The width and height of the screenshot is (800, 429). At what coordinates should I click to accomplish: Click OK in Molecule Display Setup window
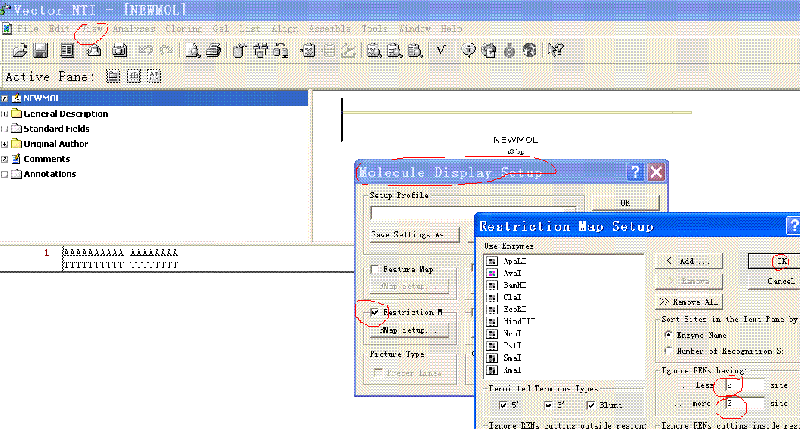(x=626, y=203)
